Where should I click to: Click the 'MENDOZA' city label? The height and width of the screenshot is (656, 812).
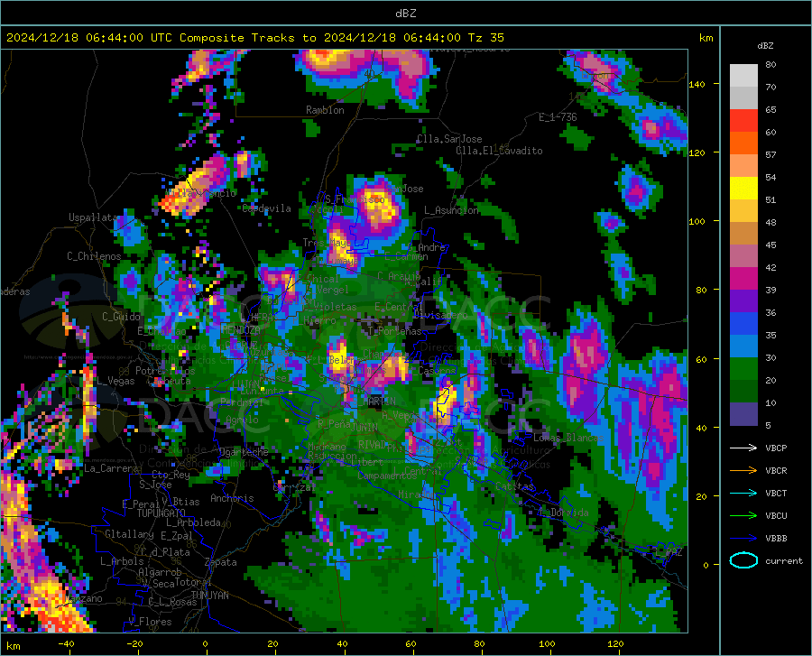(x=241, y=329)
